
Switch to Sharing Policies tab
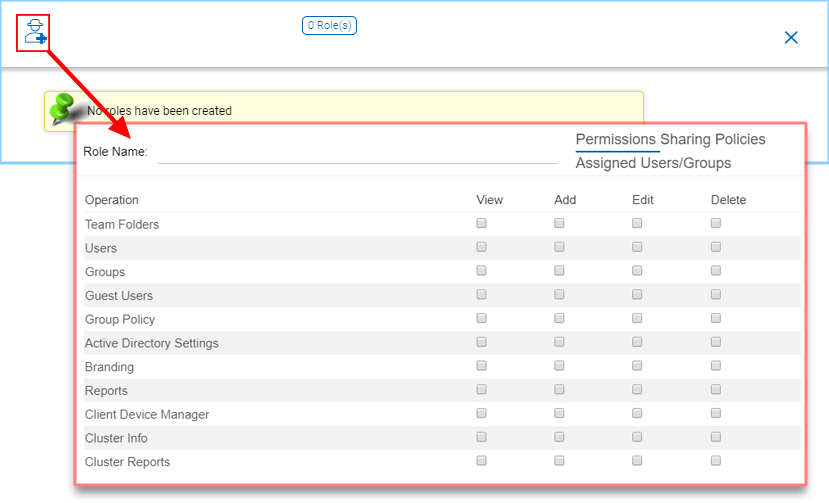713,140
